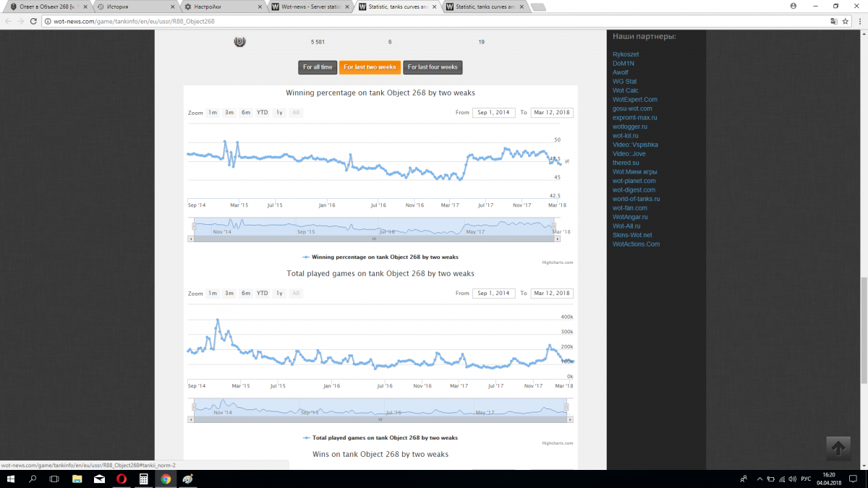Screen dimensions: 868x488
Task: Pick 6m zoom range on winning percentage chart
Action: click(246, 113)
